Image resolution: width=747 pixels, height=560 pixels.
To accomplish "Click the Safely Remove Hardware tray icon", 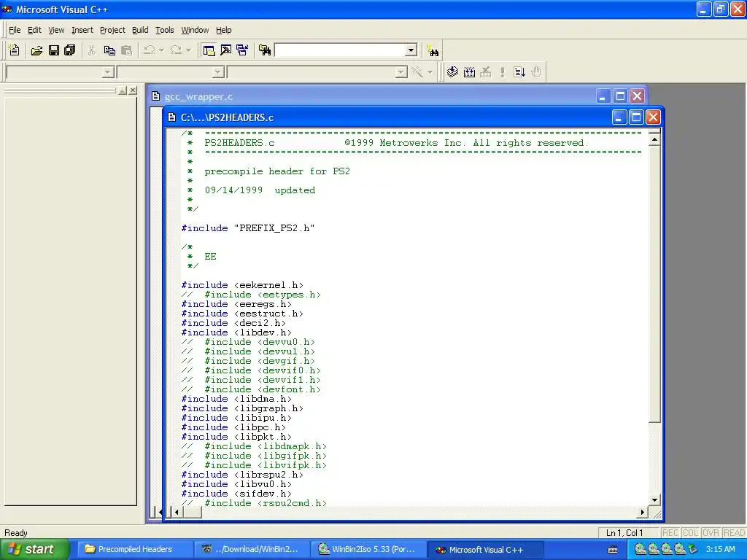I will [692, 549].
